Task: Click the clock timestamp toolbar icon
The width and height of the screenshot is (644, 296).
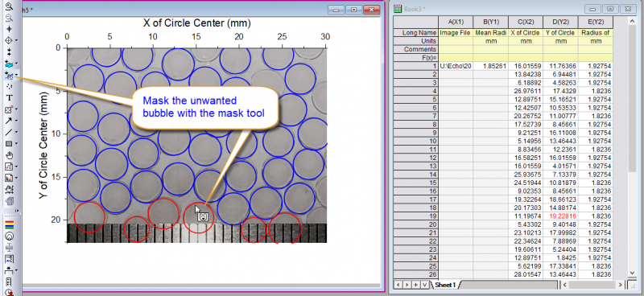Action: click(x=9, y=292)
